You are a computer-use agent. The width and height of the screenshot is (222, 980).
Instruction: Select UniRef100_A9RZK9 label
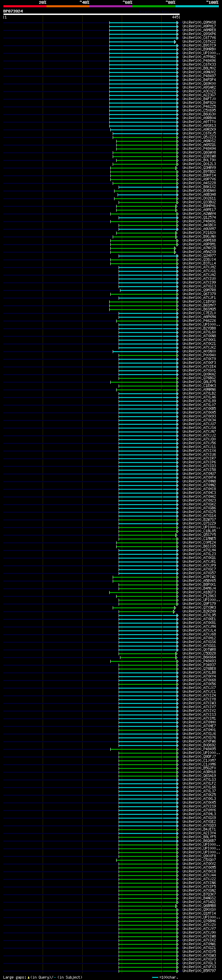click(x=199, y=129)
